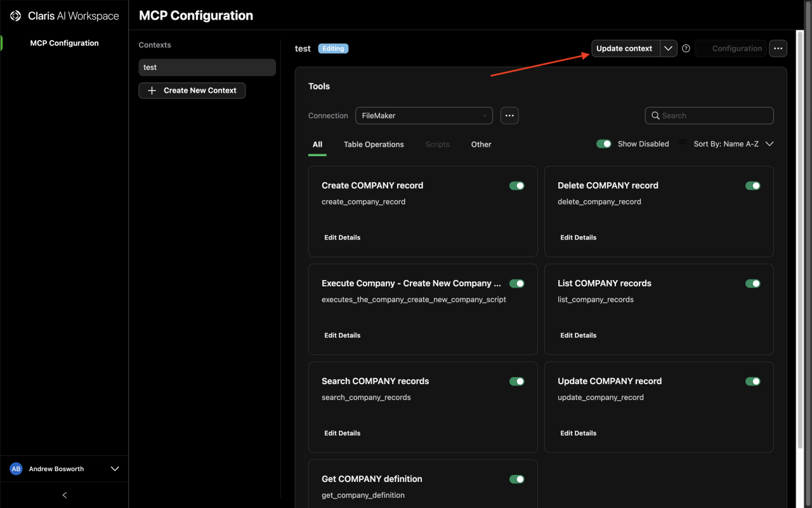Click the AB avatar icon for Andrew Bosworth

tap(16, 469)
